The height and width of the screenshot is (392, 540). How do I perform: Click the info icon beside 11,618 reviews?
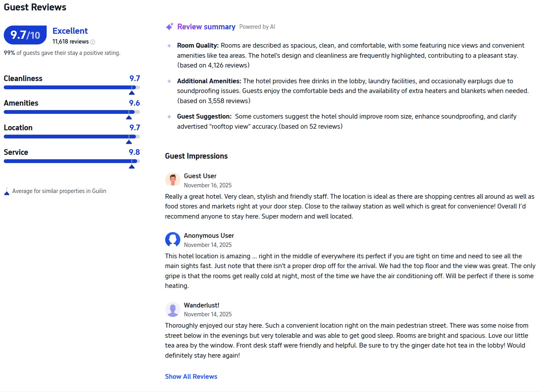(x=93, y=42)
